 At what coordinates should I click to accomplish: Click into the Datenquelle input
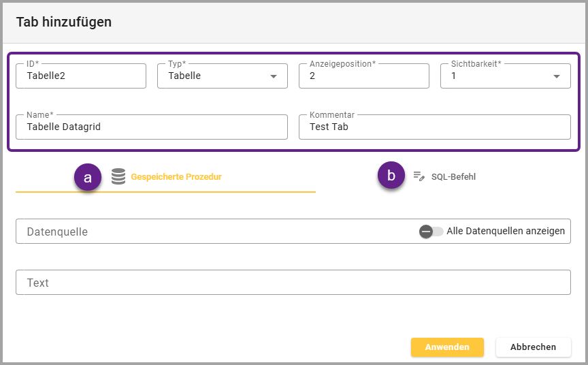(211, 232)
